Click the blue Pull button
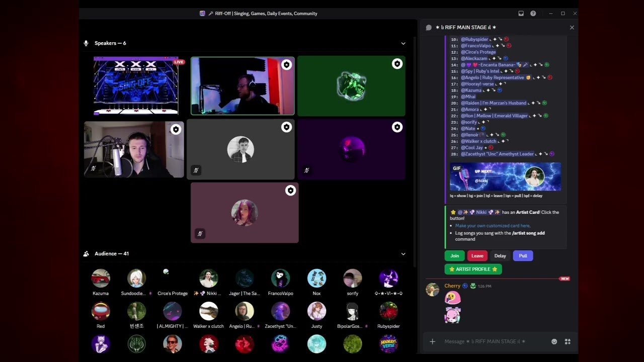Screen dimensions: 644x362 [523, 256]
